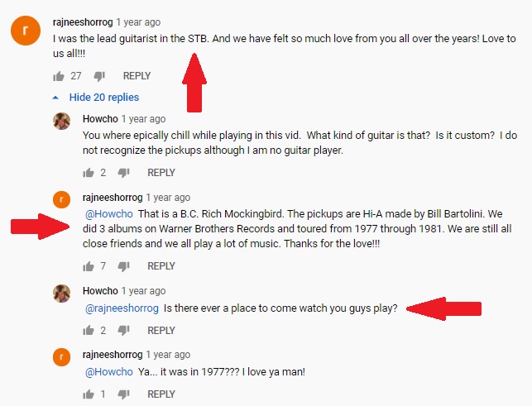Reply to the Warner Brothers Records comment

coord(161,266)
